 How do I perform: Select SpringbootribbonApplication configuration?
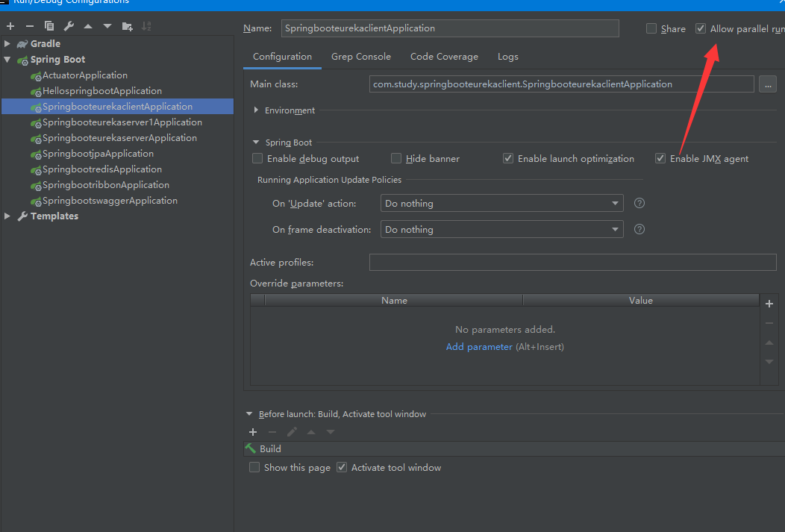(x=106, y=185)
